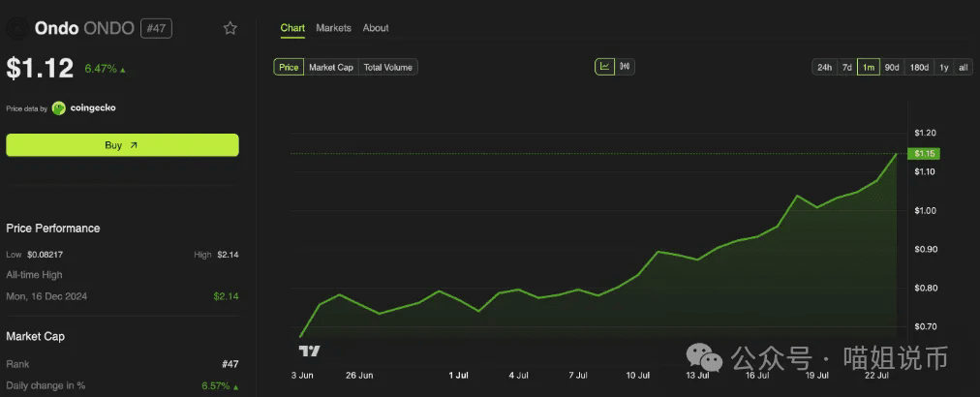
Task: Click the 22 Jul axis label
Action: (877, 375)
